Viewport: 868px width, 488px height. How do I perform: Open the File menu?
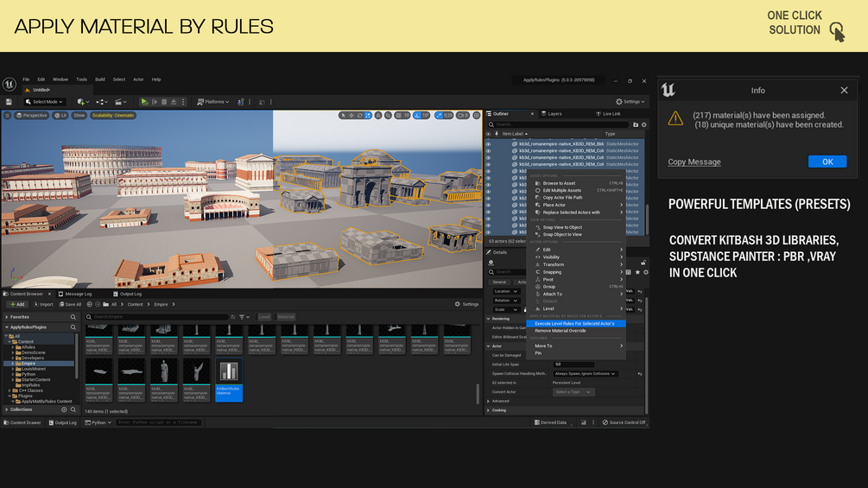26,79
